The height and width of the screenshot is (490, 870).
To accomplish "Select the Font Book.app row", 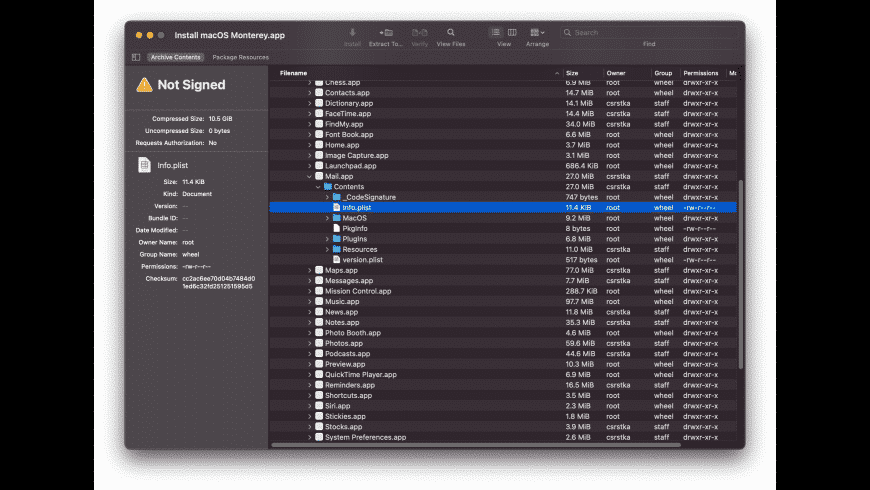I will pos(503,135).
